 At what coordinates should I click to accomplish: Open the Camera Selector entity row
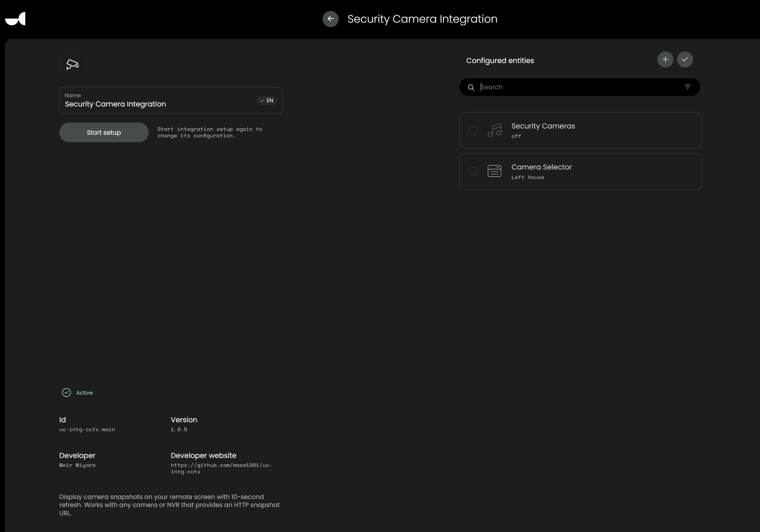(596, 172)
